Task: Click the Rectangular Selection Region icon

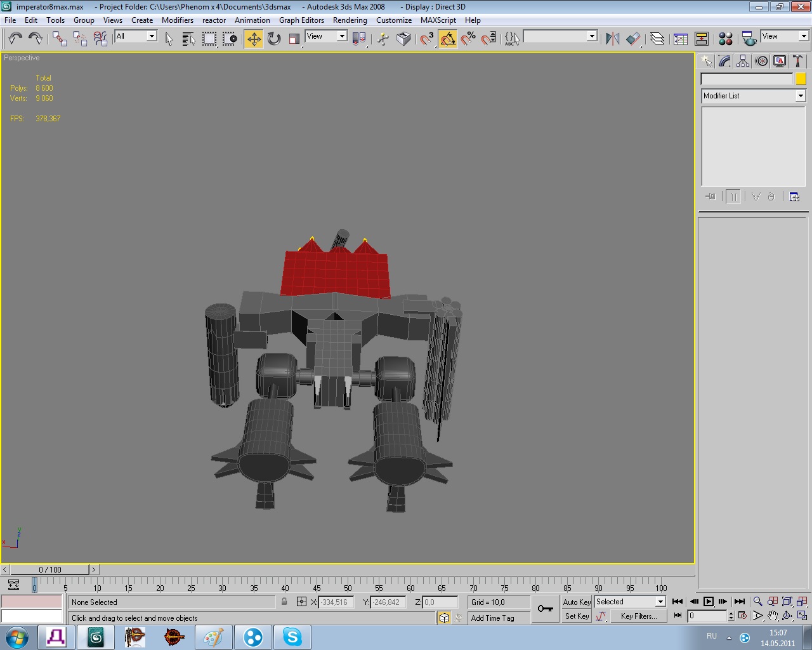Action: click(209, 39)
